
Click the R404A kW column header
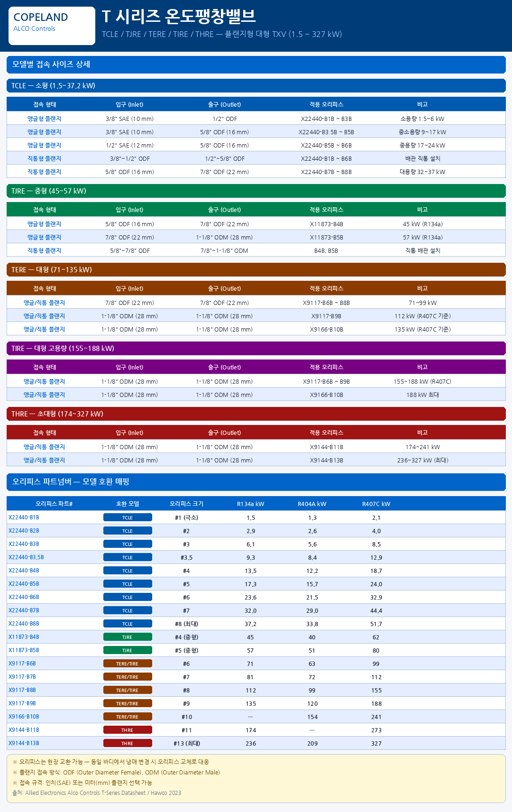(x=312, y=504)
